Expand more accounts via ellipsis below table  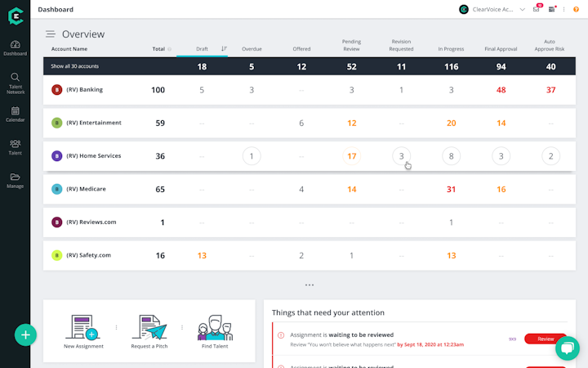(310, 285)
